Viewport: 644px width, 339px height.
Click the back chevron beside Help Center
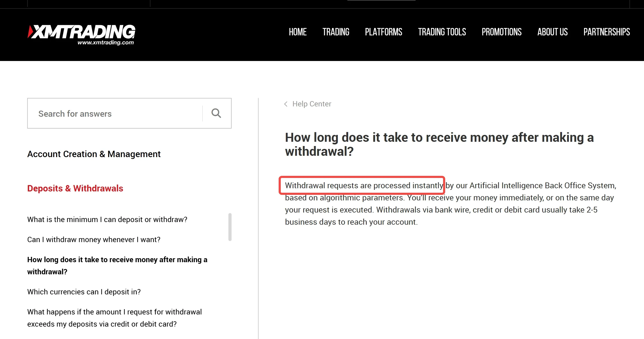click(x=286, y=104)
